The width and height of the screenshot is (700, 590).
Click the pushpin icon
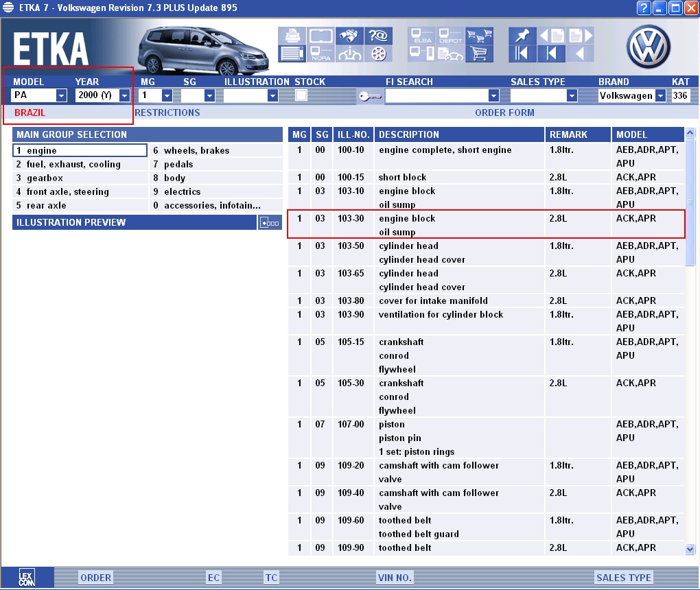522,35
